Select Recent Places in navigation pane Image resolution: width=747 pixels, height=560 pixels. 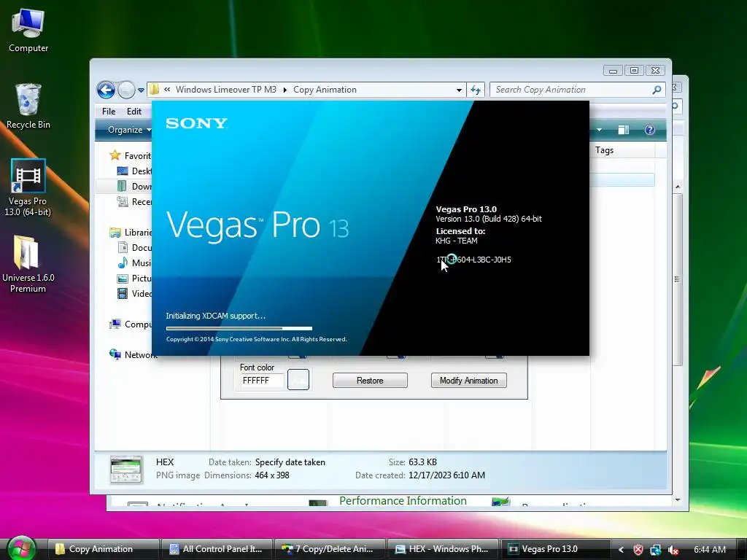point(134,202)
